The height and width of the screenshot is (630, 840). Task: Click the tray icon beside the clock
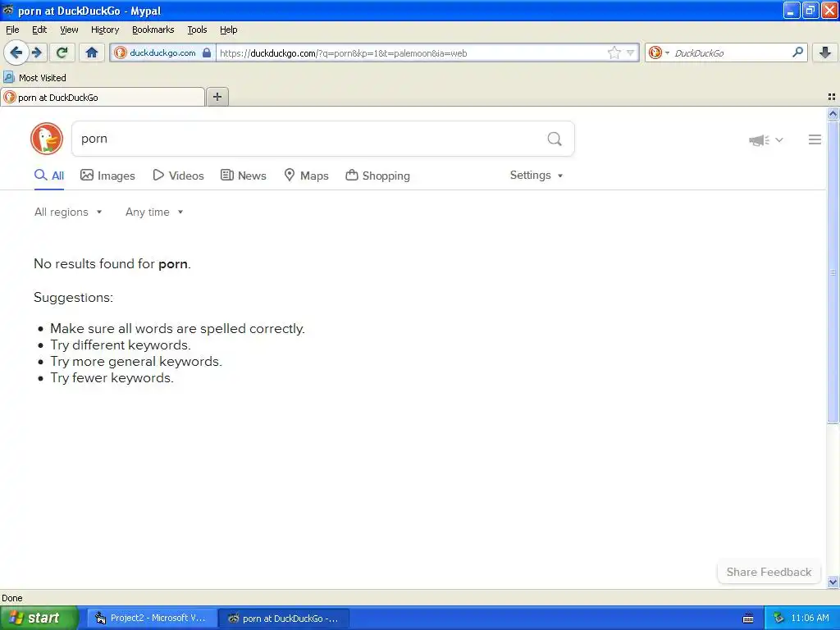(x=779, y=619)
